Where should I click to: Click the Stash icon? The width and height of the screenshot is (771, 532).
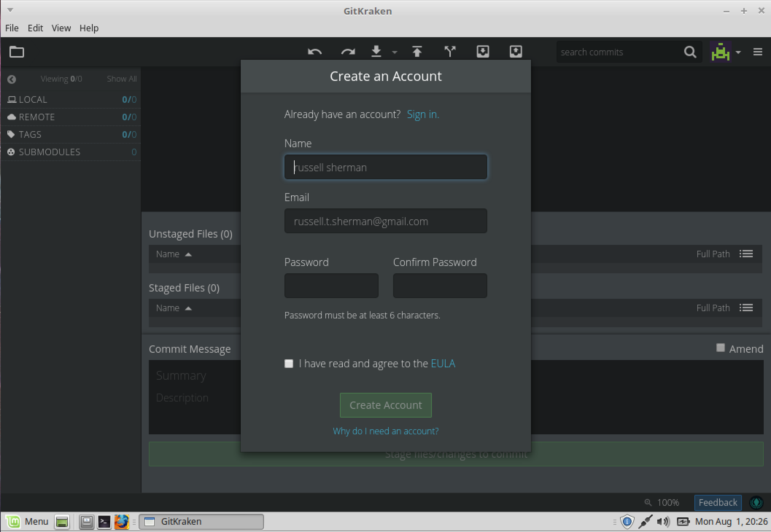pos(483,51)
